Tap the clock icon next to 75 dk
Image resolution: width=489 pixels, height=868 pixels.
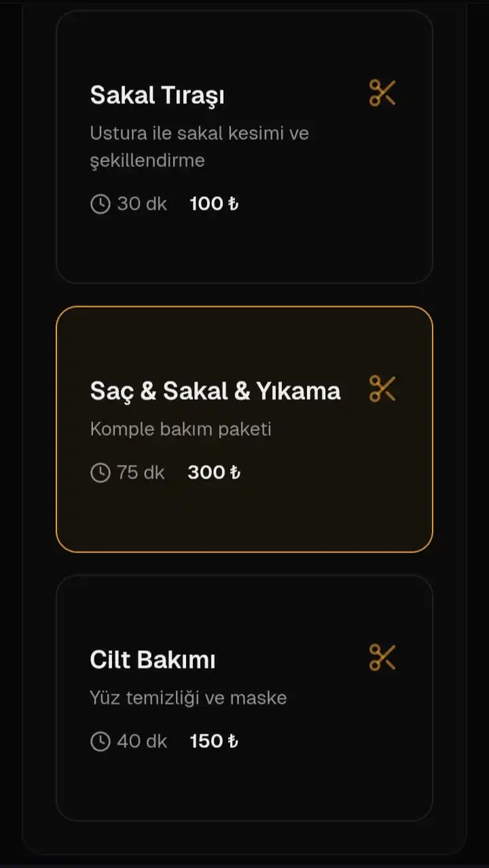pos(100,472)
